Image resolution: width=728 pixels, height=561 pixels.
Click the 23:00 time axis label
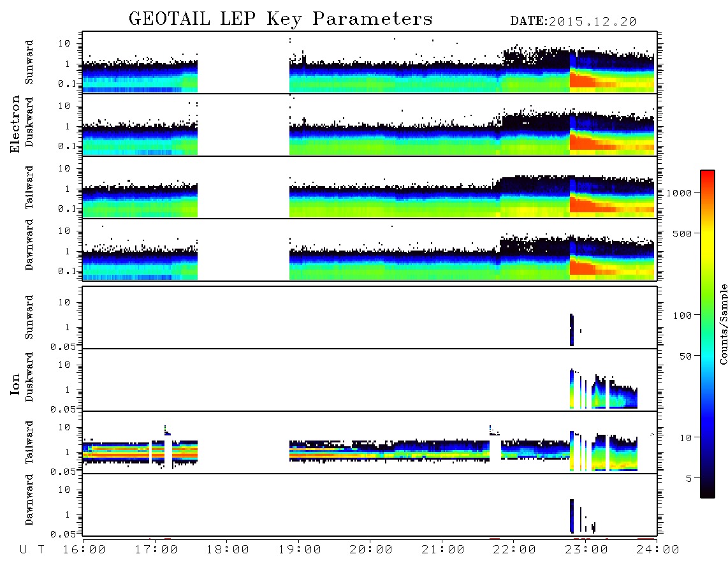(586, 550)
